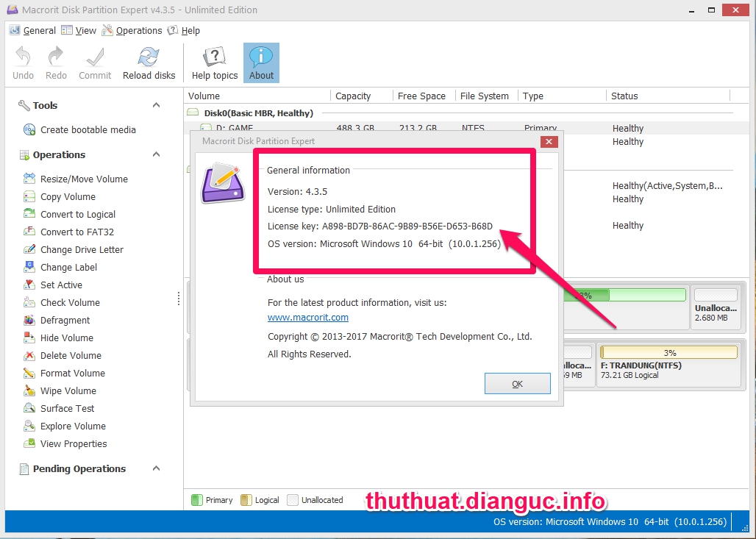Click the Set Active flag icon

tap(29, 285)
